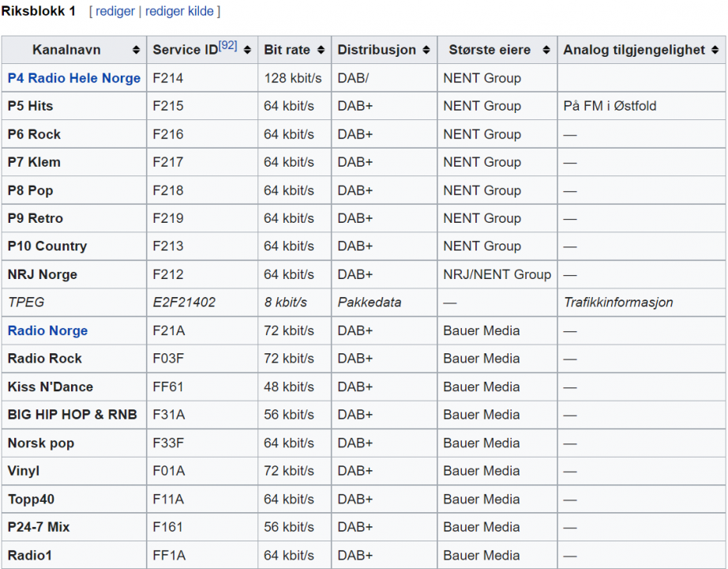The height and width of the screenshot is (569, 728).
Task: Click the NRJ/NENT Group owner cell
Action: (x=497, y=274)
